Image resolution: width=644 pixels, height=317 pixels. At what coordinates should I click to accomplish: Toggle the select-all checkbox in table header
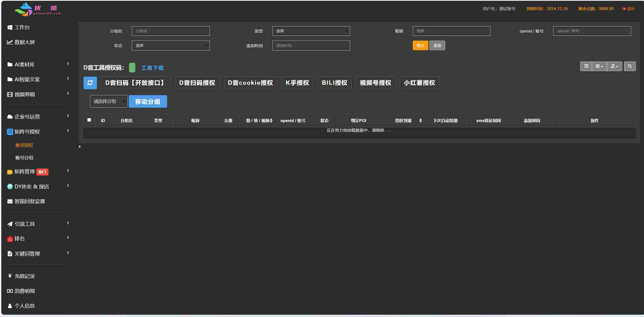pos(89,120)
